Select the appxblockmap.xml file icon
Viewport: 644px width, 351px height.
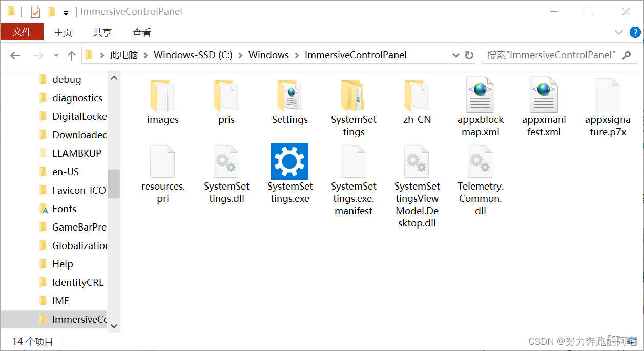pyautogui.click(x=481, y=95)
